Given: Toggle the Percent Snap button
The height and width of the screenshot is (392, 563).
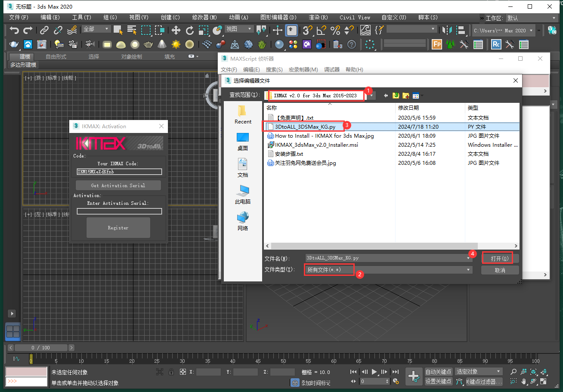Looking at the screenshot, I should (x=335, y=30).
